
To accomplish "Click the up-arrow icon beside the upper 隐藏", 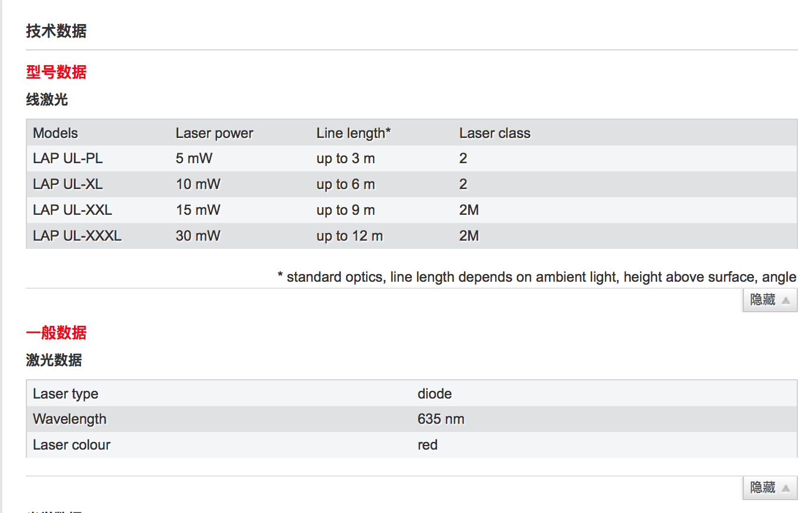I will [786, 301].
